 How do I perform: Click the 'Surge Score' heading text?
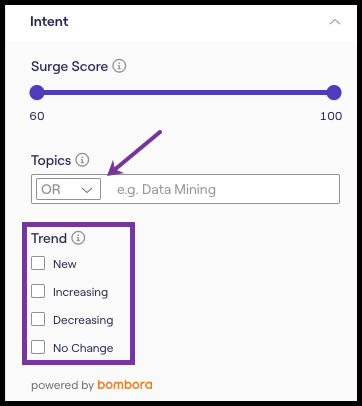tap(69, 66)
